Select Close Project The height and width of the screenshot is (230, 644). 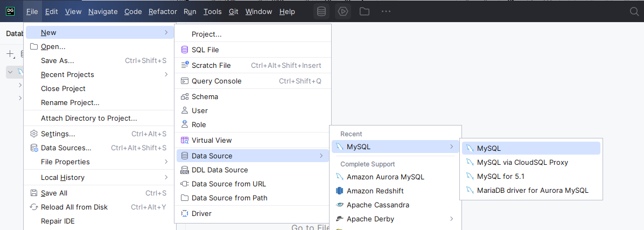point(99,88)
